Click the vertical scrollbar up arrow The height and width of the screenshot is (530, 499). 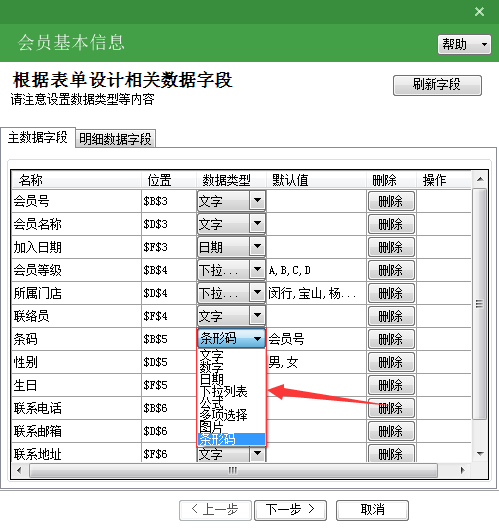[480, 179]
